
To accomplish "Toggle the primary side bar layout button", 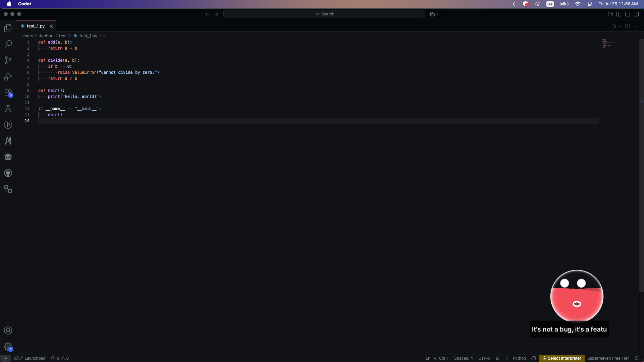I will [619, 14].
